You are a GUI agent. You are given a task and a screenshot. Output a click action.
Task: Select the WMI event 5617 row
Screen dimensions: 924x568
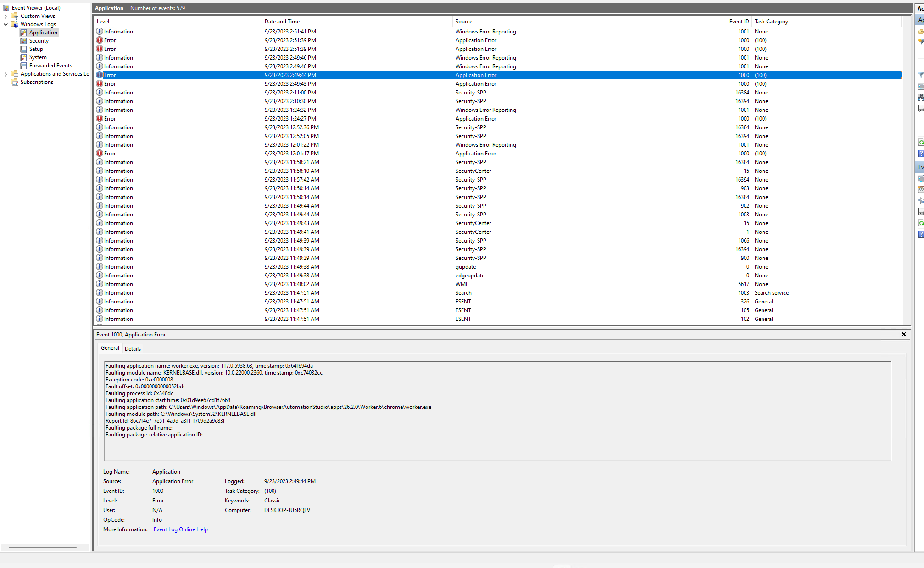(x=461, y=284)
